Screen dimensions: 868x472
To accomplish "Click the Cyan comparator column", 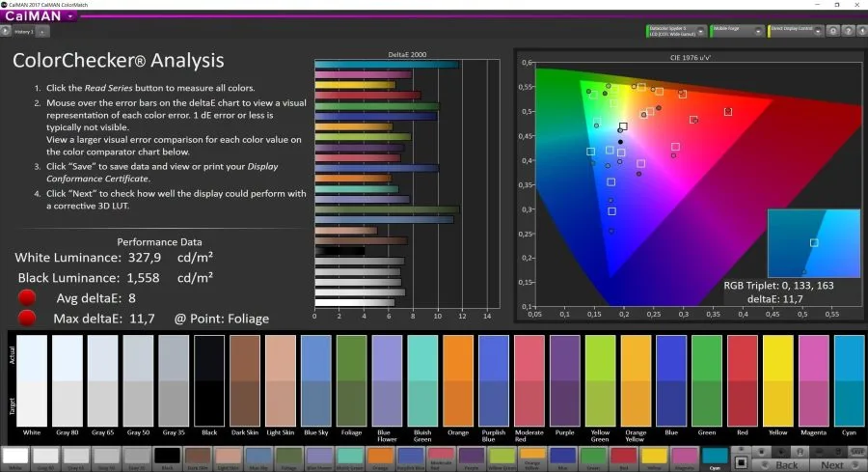I will [849, 380].
